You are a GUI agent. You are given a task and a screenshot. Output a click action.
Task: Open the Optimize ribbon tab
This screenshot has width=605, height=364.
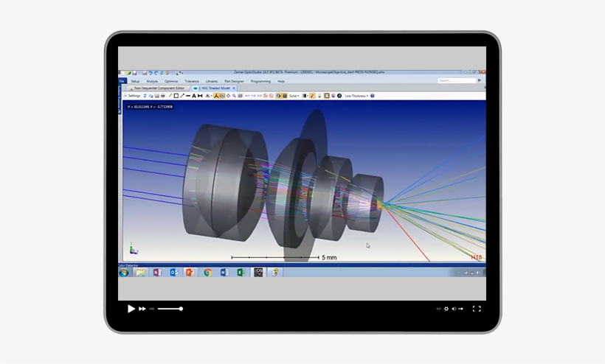tap(171, 81)
